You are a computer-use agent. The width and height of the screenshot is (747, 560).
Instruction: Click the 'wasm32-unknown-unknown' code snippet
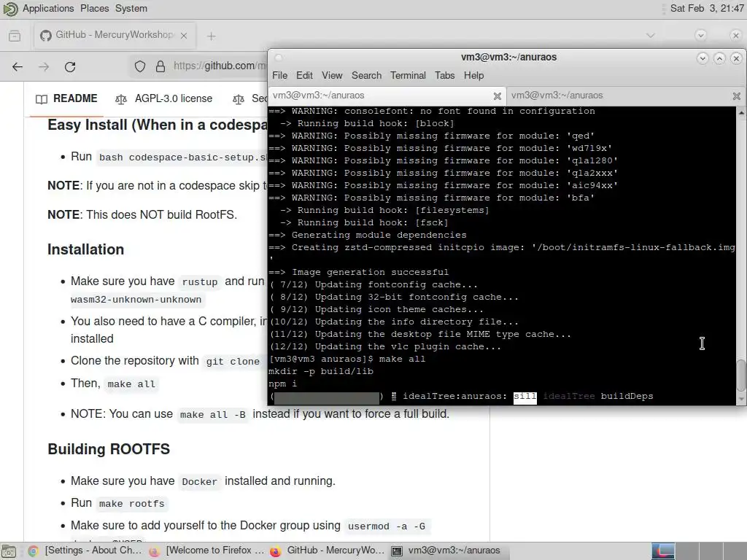coord(136,300)
